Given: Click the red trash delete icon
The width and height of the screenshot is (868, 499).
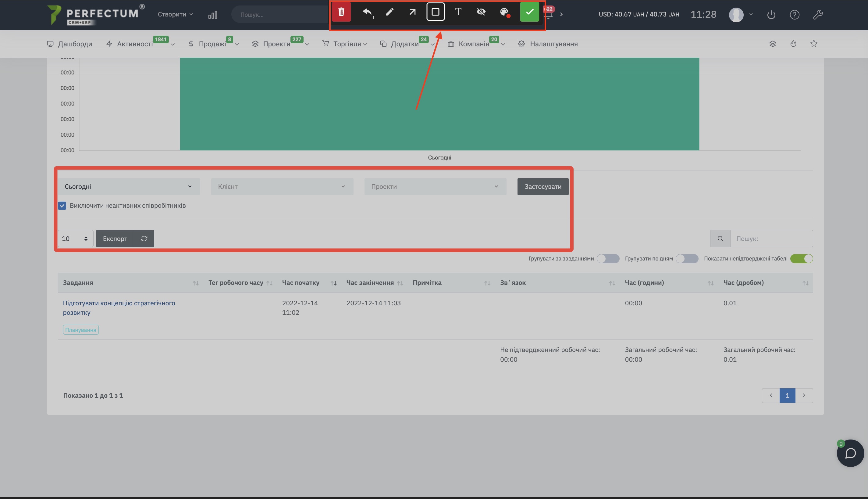Looking at the screenshot, I should pyautogui.click(x=341, y=12).
